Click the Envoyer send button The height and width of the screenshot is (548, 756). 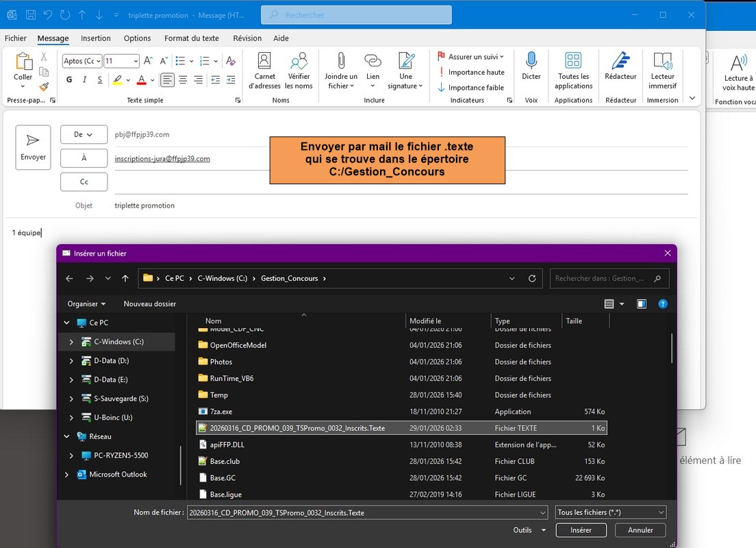tap(33, 147)
